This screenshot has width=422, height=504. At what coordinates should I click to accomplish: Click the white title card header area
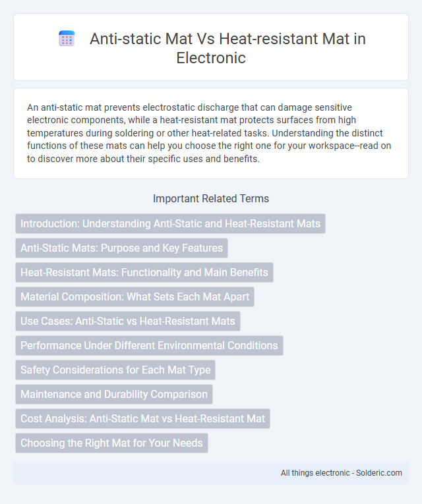(211, 47)
